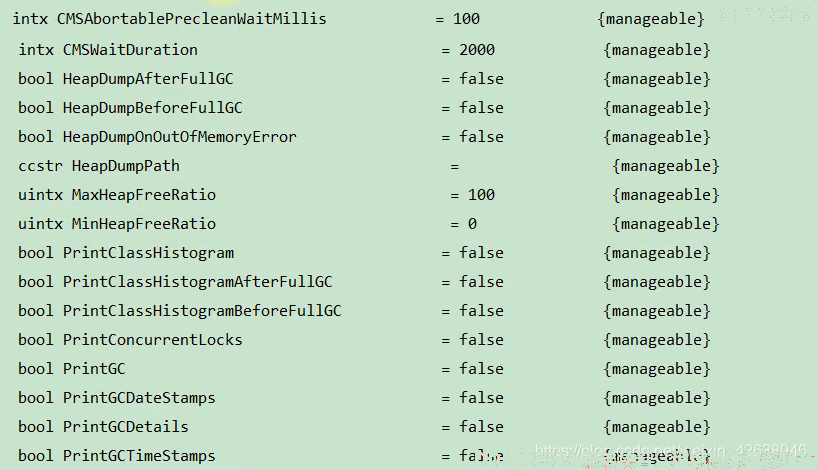817x470 pixels.
Task: Click PrintClassHistogramAfterFullGC text
Action: 197,282
